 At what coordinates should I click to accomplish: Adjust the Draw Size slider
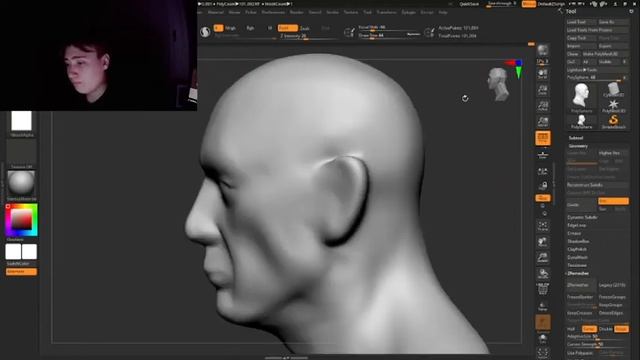coord(389,36)
